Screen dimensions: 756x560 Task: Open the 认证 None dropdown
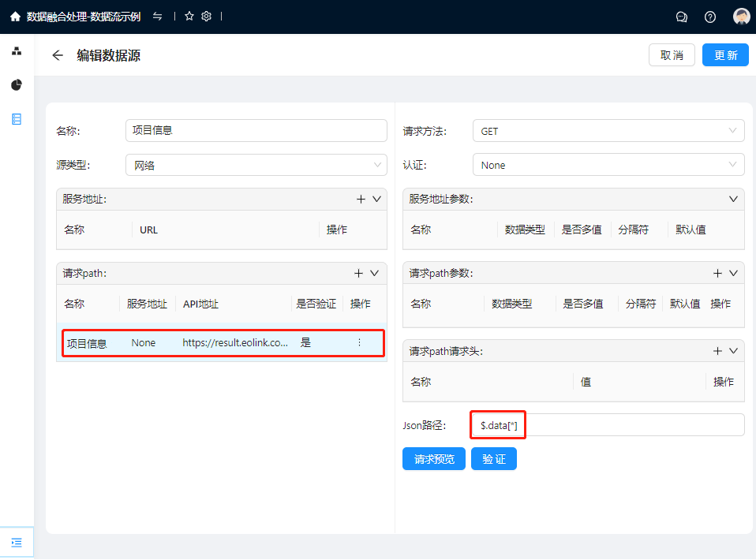click(x=608, y=165)
